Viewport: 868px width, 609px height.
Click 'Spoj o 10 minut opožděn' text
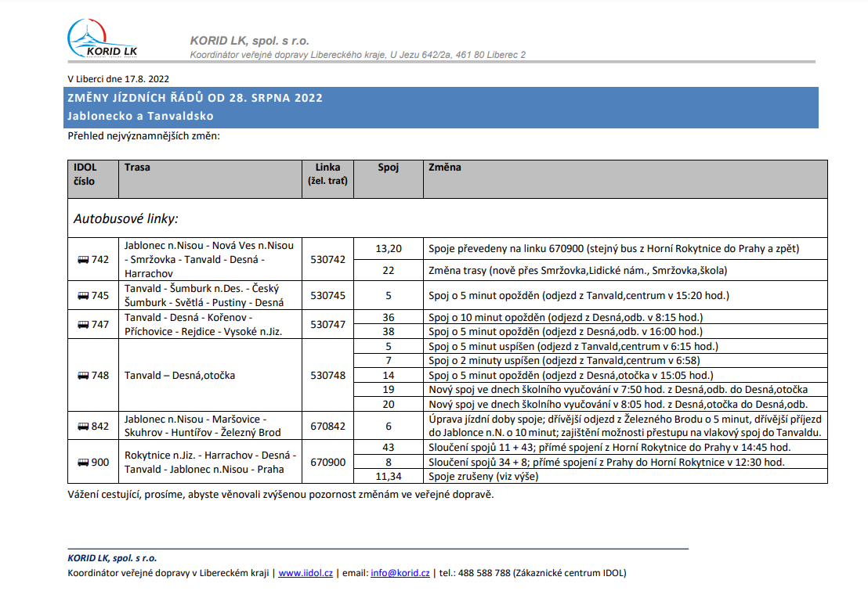(566, 318)
